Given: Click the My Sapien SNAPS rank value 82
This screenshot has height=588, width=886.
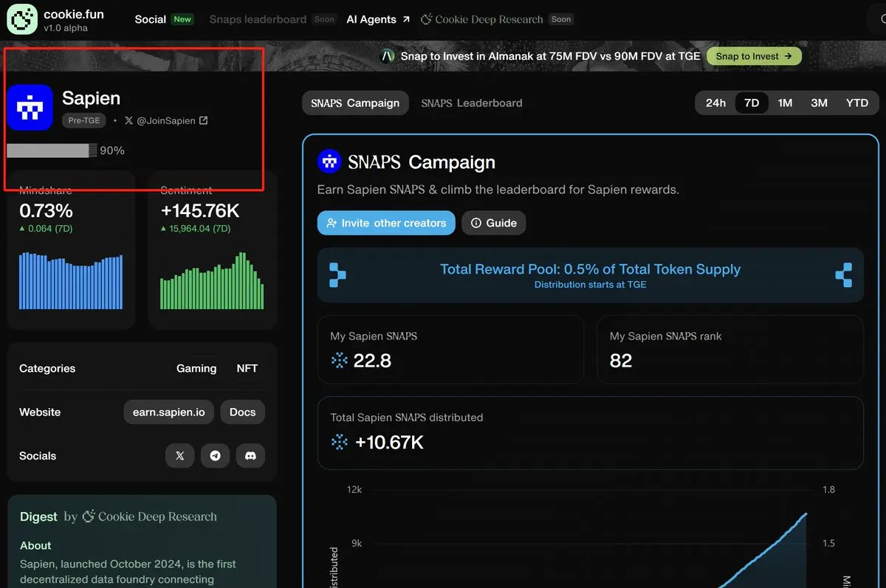Looking at the screenshot, I should tap(621, 361).
